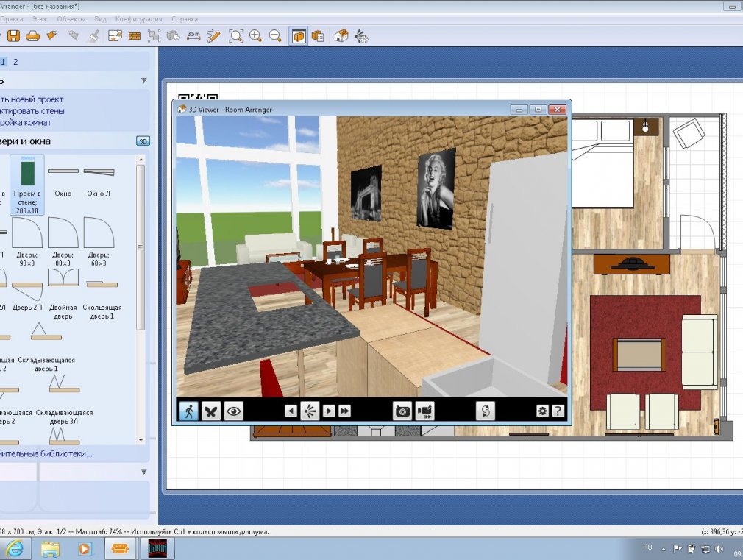Open Internet Explorer from taskbar
Screen dimensions: 743x560
point(15,549)
